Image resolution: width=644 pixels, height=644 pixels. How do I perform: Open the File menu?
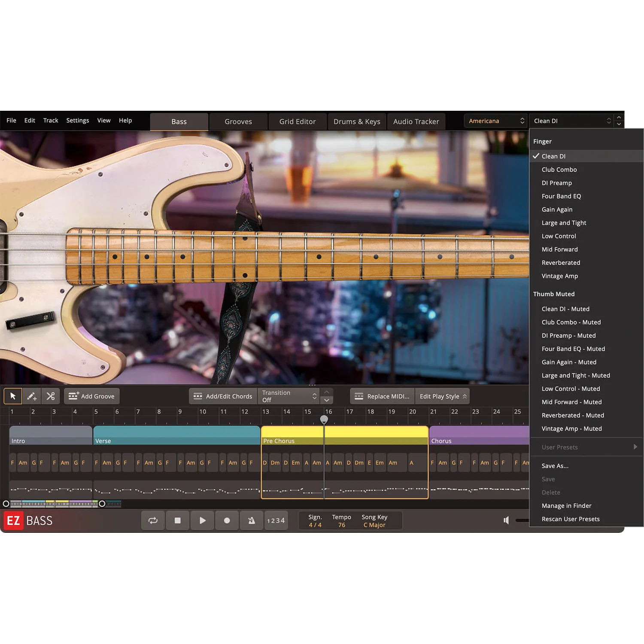[x=12, y=120]
